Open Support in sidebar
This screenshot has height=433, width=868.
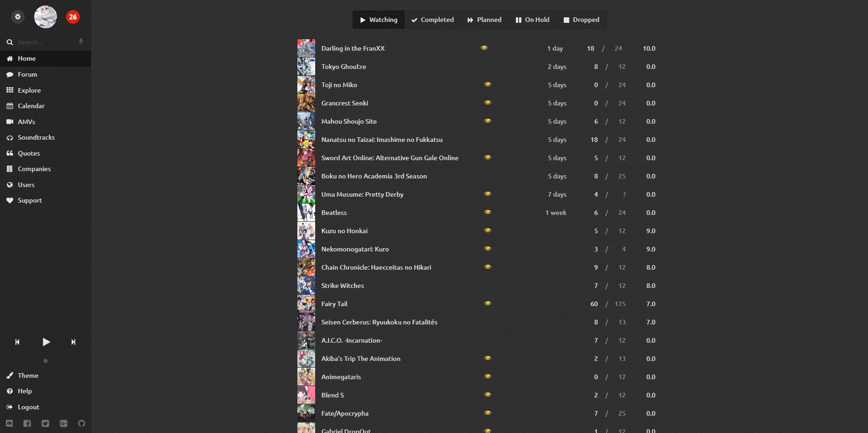46,200
